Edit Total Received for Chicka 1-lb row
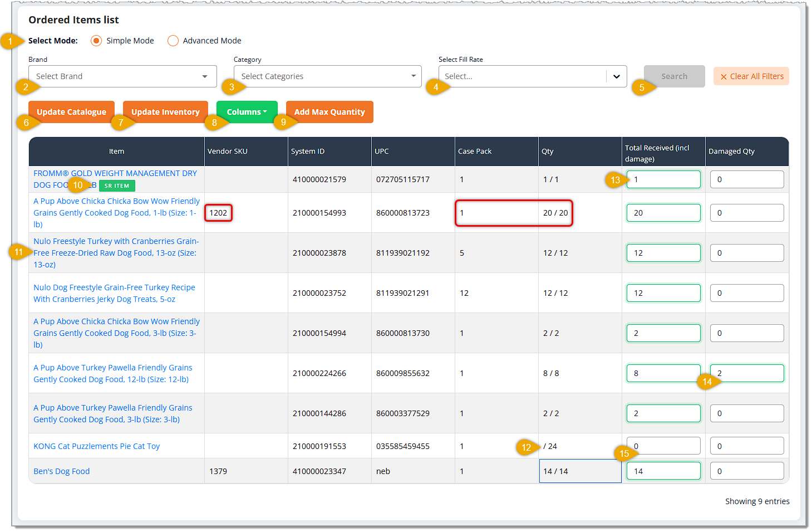The height and width of the screenshot is (532, 812). tap(663, 213)
